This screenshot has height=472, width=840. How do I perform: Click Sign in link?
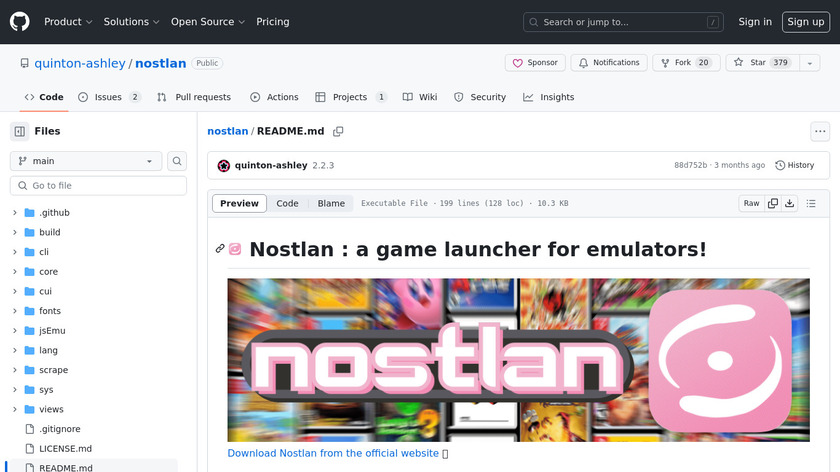755,22
